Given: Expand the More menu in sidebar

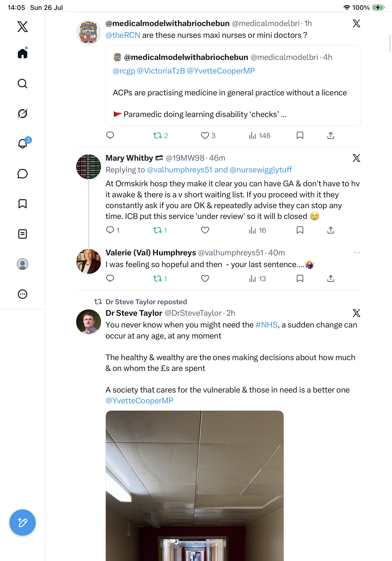Looking at the screenshot, I should [23, 294].
